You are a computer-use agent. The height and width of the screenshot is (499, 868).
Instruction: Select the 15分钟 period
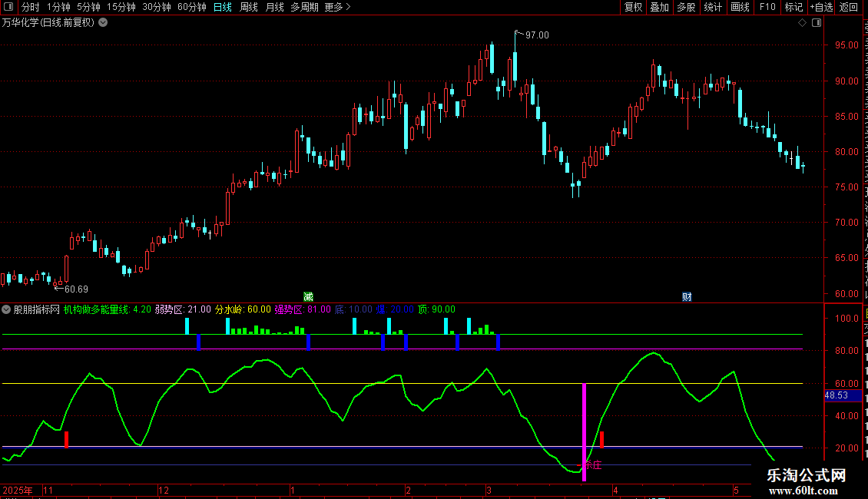click(x=121, y=7)
